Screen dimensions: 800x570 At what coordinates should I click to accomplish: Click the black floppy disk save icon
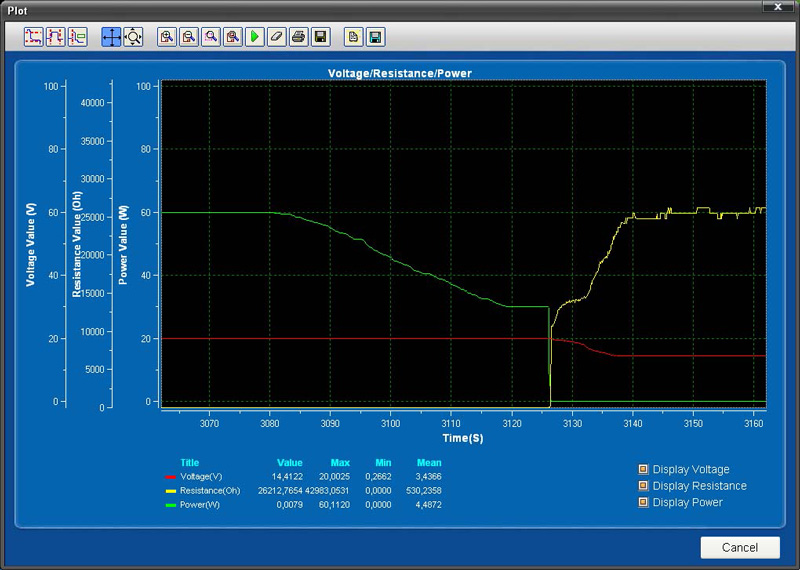[x=320, y=37]
